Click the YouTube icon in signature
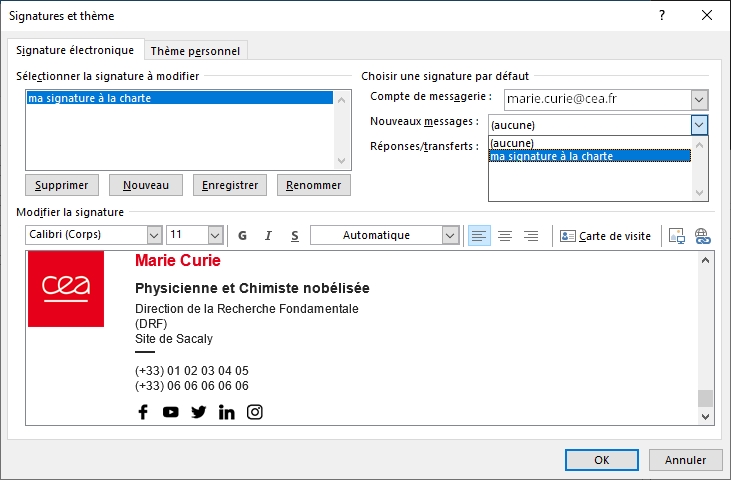Viewport: 731px width, 480px height. 171,412
